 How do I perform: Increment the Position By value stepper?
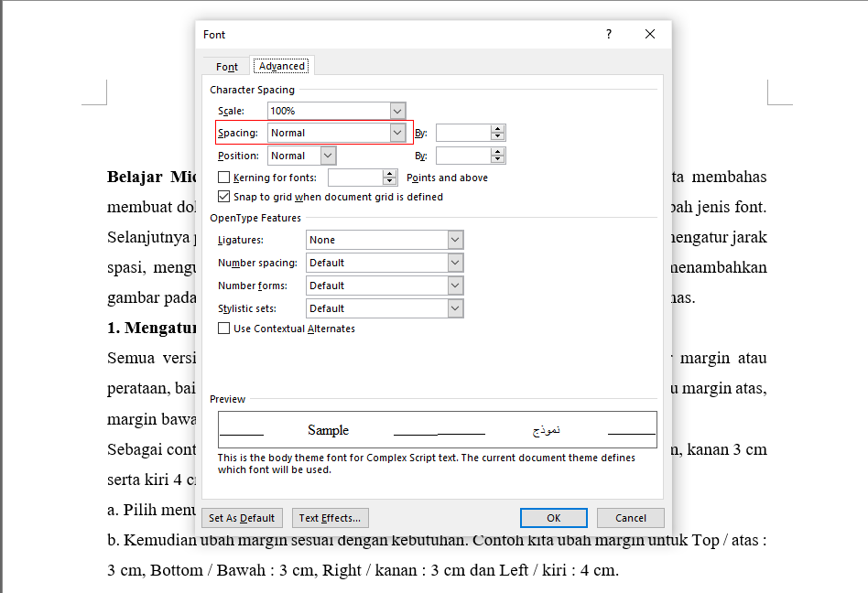point(497,152)
